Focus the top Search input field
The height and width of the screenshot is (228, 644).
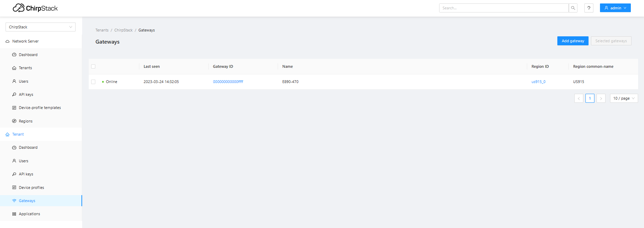click(504, 8)
